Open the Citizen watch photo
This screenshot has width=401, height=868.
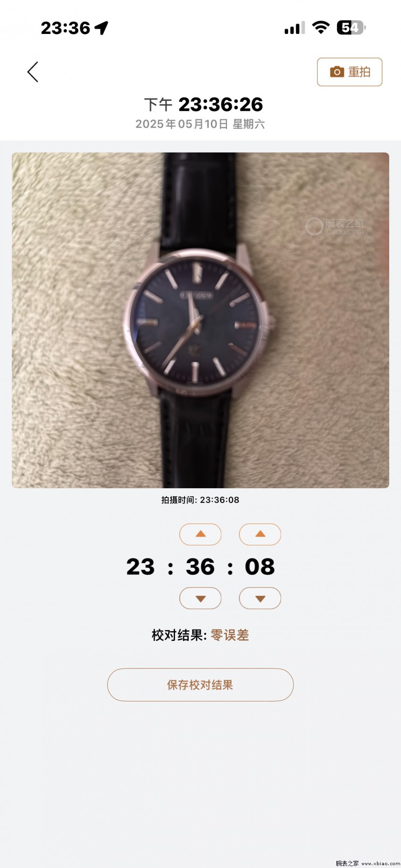pyautogui.click(x=200, y=320)
